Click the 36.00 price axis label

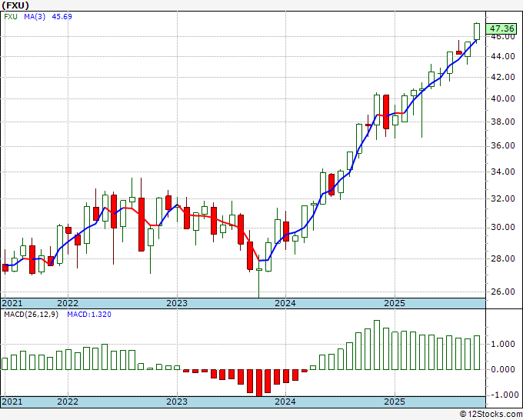click(503, 146)
